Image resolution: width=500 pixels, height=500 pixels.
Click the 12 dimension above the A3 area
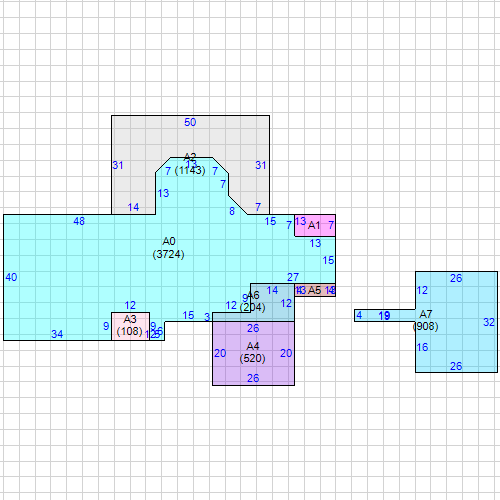pyautogui.click(x=130, y=305)
